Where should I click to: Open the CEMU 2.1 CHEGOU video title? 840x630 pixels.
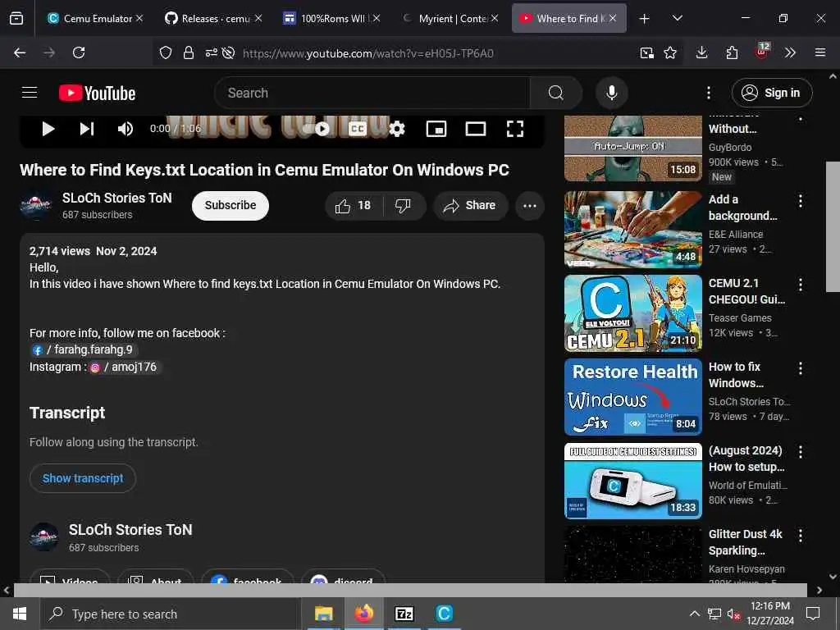click(x=746, y=291)
